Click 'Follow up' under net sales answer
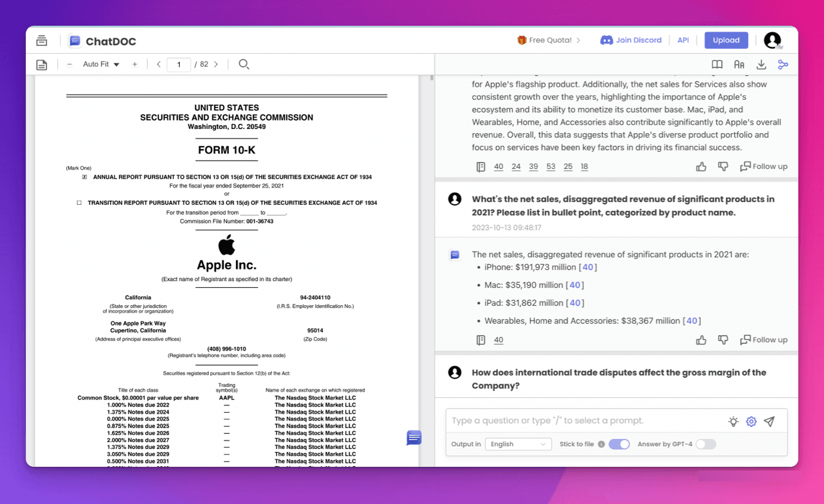 click(x=764, y=340)
